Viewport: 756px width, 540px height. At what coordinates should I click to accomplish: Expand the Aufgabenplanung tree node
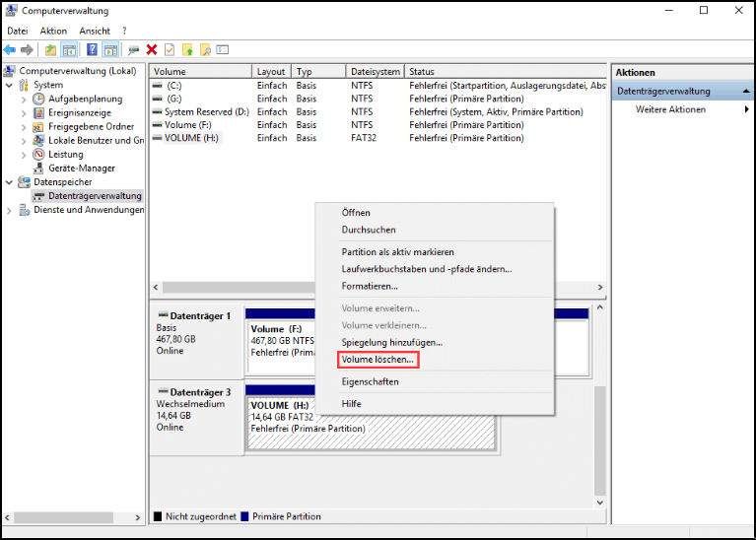(x=24, y=100)
